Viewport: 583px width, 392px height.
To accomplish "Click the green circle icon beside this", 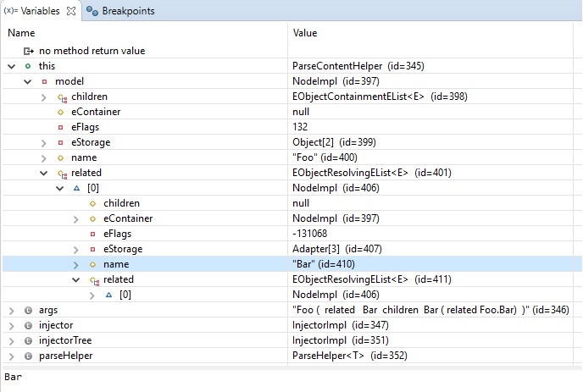I will (x=28, y=66).
